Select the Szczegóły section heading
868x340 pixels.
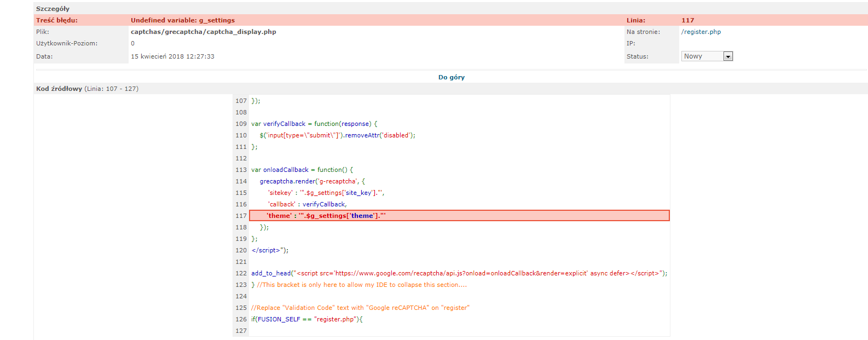pyautogui.click(x=53, y=9)
